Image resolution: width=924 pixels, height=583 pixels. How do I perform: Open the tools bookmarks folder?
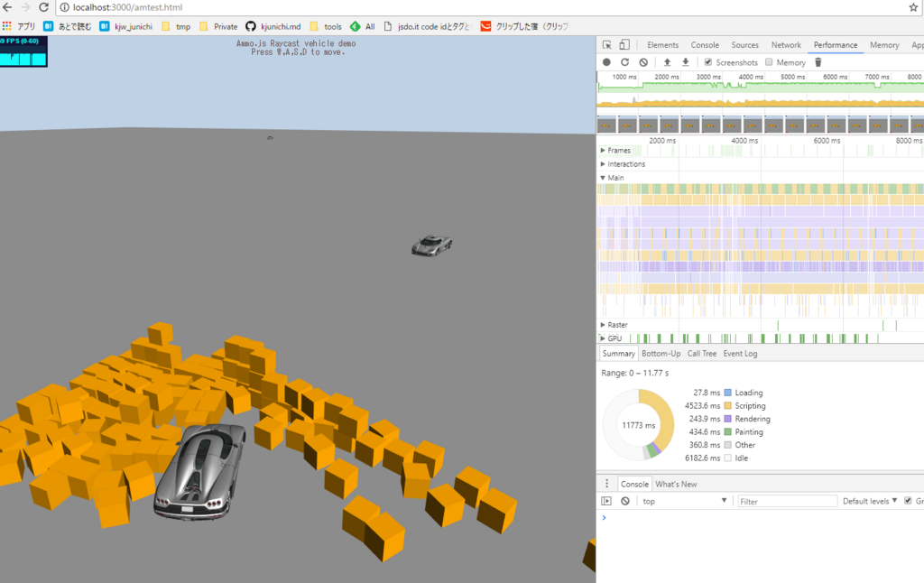[x=326, y=26]
